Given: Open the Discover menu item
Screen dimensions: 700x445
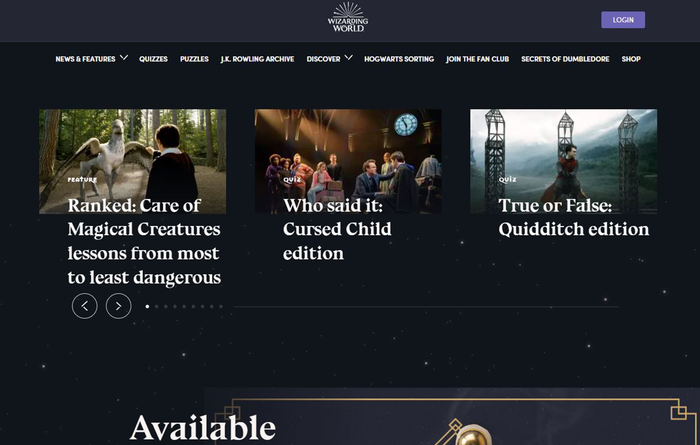Looking at the screenshot, I should (323, 59).
